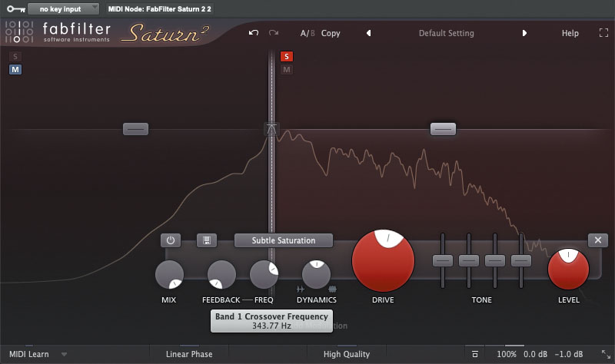Click the FREQ knob
Viewport: 615px width, 364px height.
click(264, 274)
